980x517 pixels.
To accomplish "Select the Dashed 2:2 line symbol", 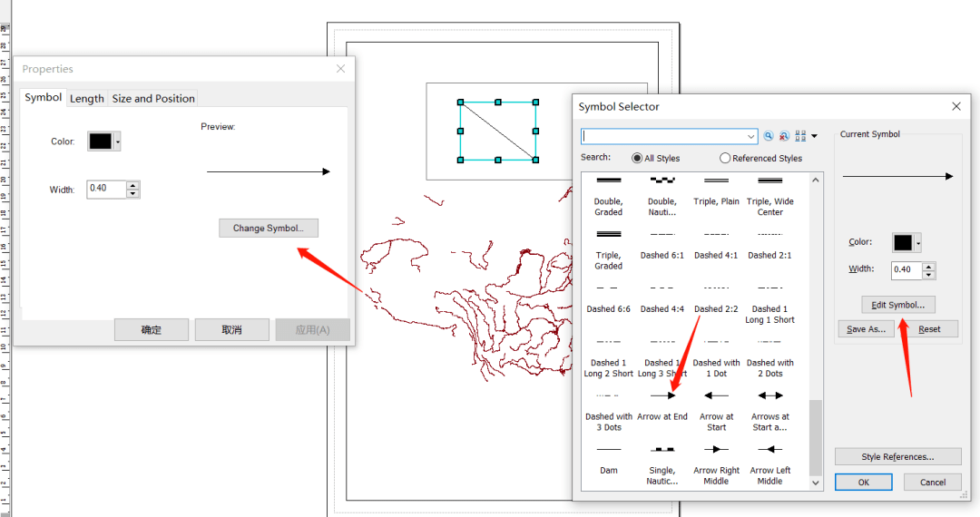I will coord(716,298).
